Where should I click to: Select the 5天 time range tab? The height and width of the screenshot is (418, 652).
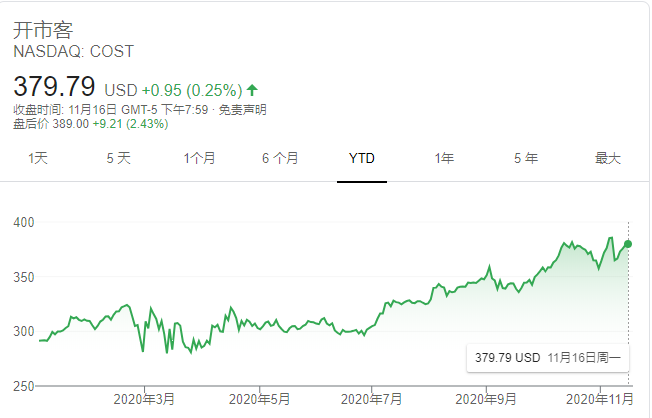point(118,158)
